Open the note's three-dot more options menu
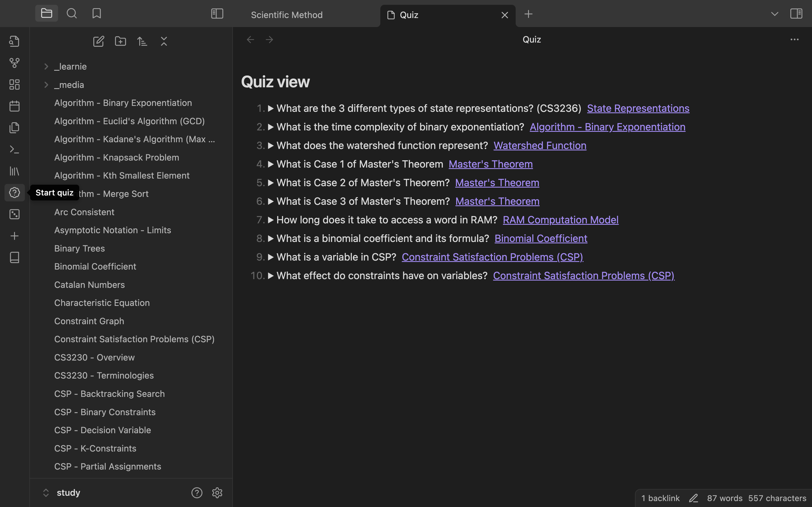Image resolution: width=812 pixels, height=507 pixels. (794, 39)
